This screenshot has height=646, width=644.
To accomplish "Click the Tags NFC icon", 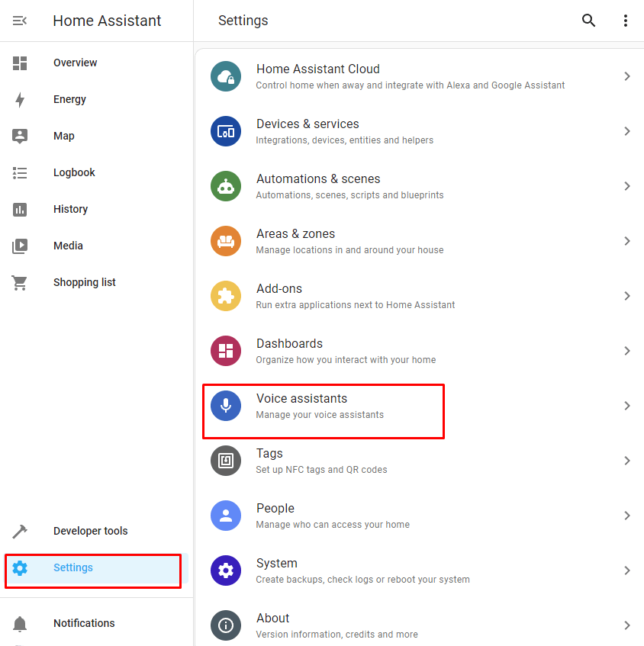I will pyautogui.click(x=226, y=461).
